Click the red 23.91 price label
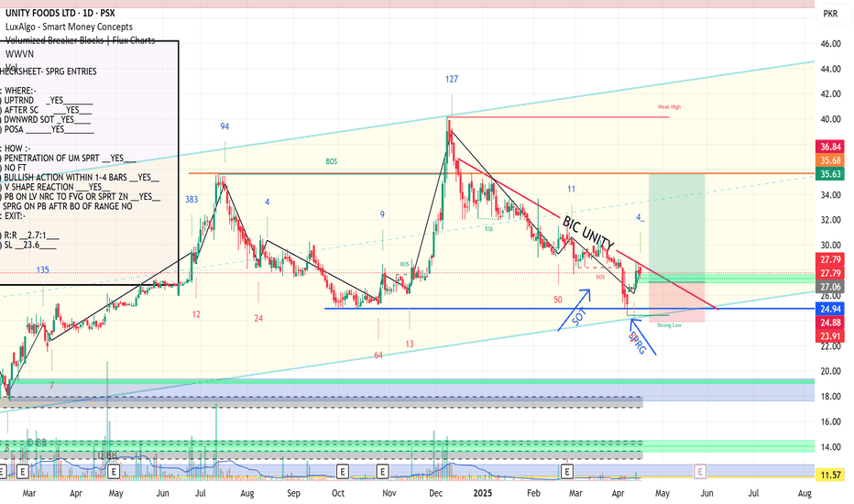The image size is (854, 504). tap(830, 336)
